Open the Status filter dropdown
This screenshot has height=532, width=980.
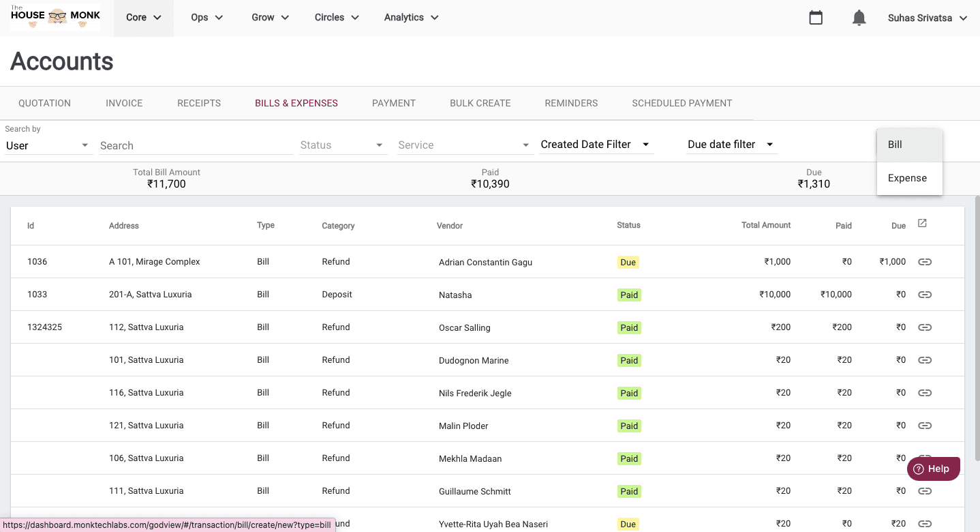[x=343, y=145]
